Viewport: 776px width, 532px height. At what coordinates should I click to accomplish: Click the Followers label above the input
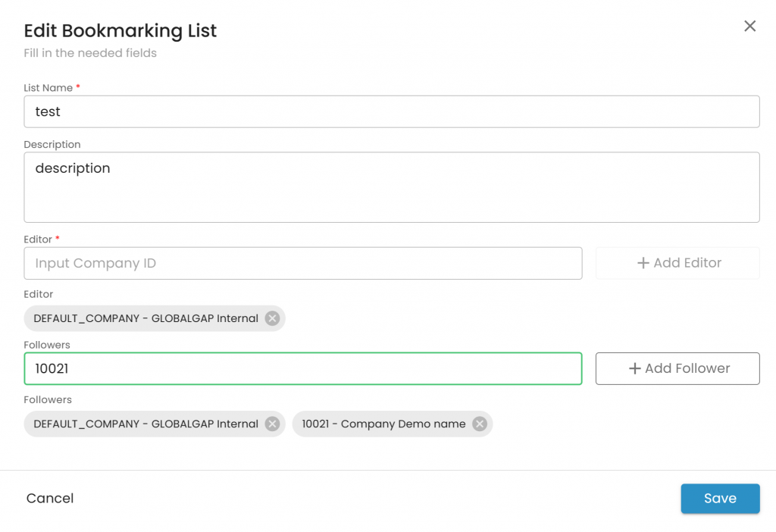coord(47,345)
